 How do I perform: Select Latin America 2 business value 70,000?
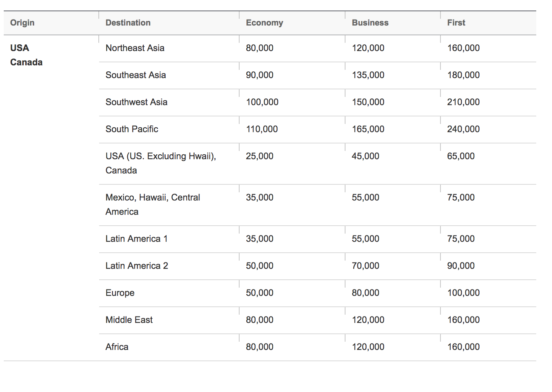[365, 266]
